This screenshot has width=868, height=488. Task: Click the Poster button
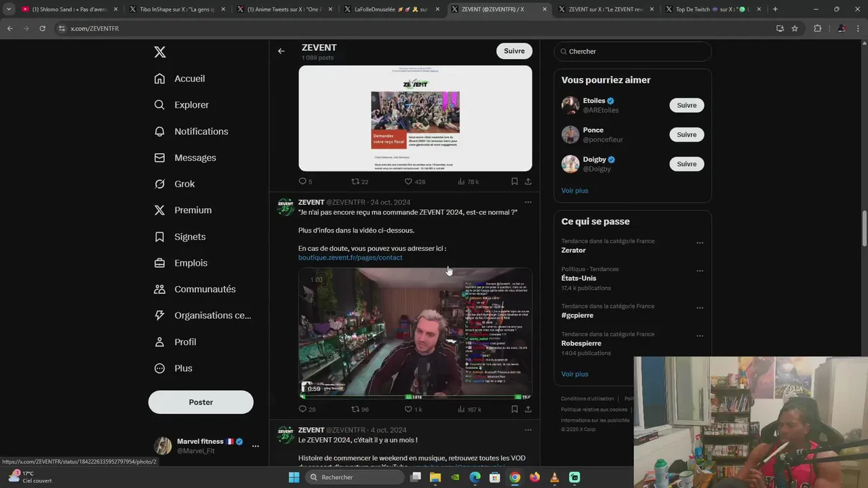[201, 402]
